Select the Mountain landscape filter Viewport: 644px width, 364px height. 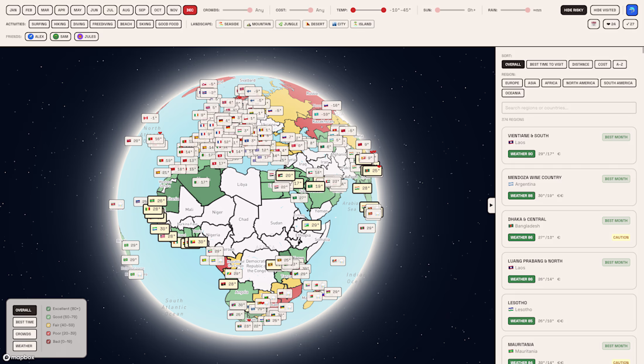tap(259, 24)
